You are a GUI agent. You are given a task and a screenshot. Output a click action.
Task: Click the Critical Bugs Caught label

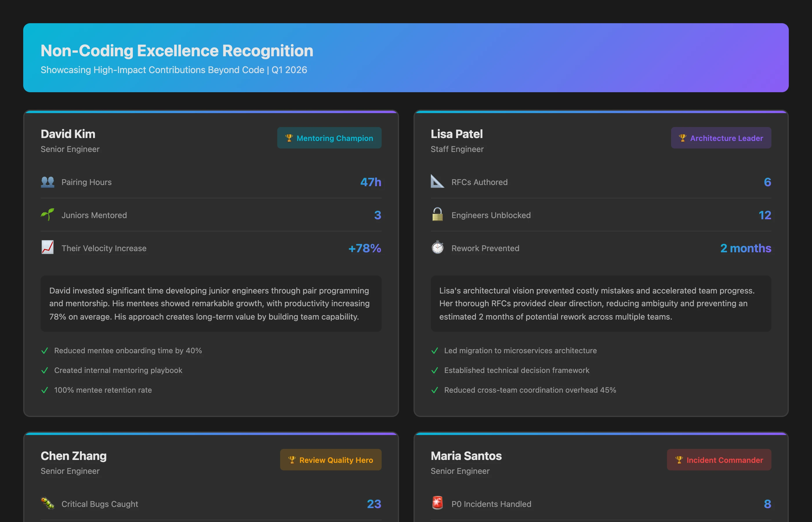click(100, 504)
